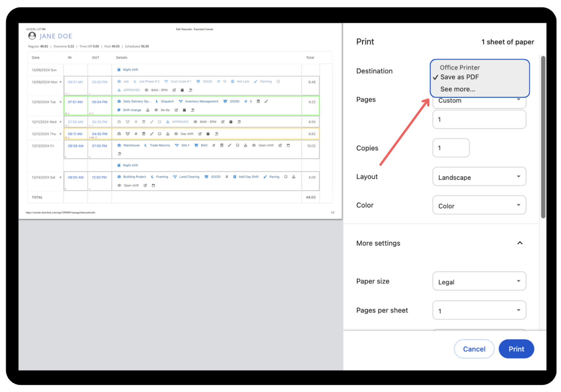Click the calendar icon beside 12/08 Night shift
Viewport: 561px width, 392px height.
click(x=119, y=70)
